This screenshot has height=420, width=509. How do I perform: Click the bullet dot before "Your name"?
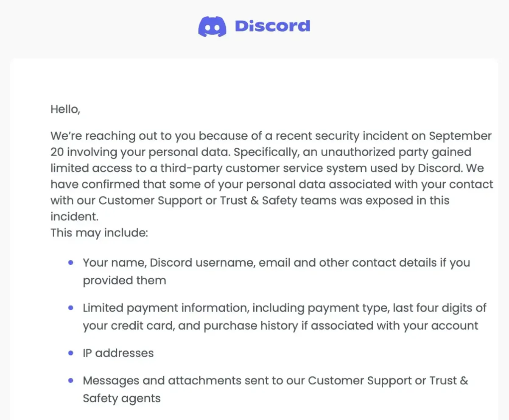point(70,263)
